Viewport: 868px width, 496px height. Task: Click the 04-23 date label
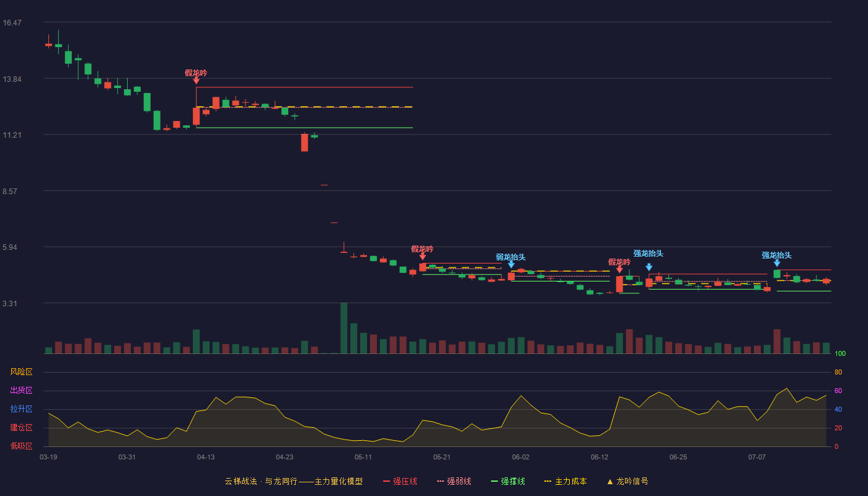point(285,458)
